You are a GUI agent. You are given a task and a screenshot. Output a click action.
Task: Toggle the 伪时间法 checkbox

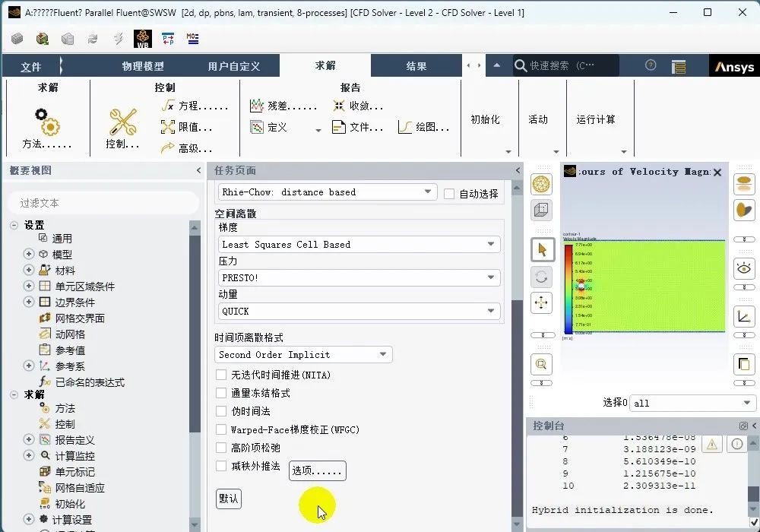[221, 411]
